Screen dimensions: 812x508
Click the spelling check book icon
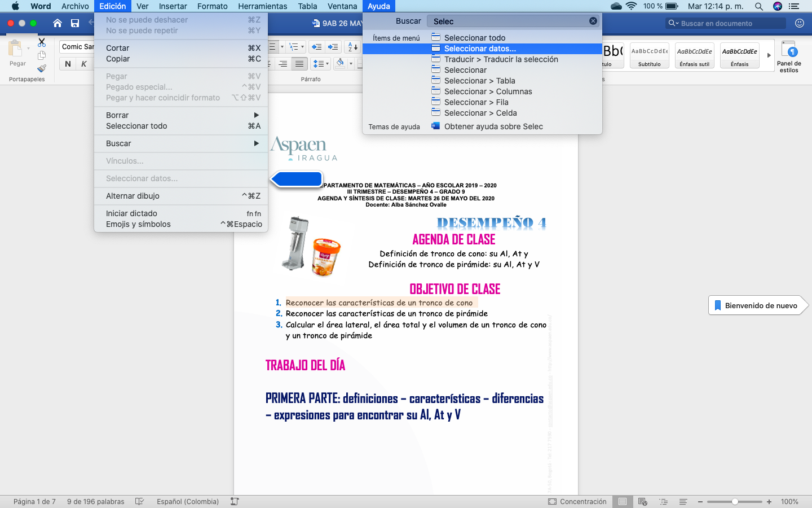tap(140, 501)
